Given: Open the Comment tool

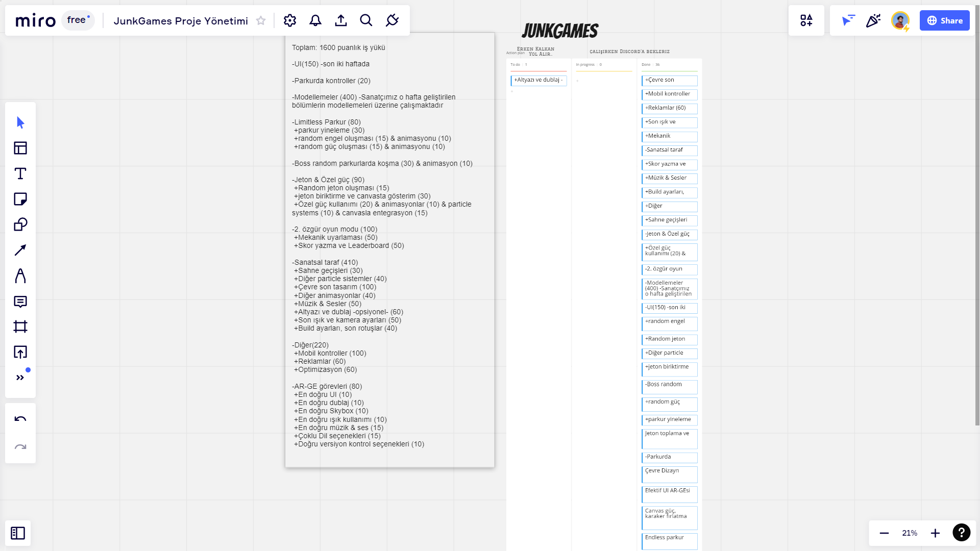Looking at the screenshot, I should pos(20,302).
